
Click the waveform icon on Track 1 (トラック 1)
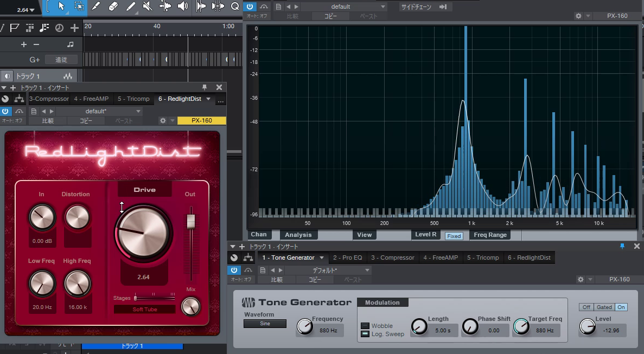coord(68,76)
